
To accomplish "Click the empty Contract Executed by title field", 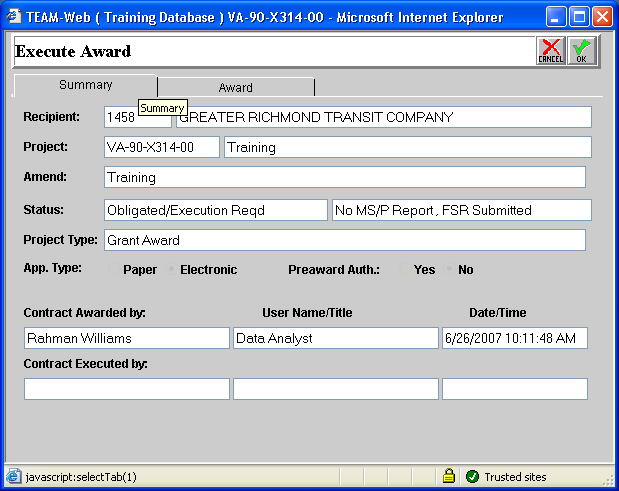I will 336,389.
